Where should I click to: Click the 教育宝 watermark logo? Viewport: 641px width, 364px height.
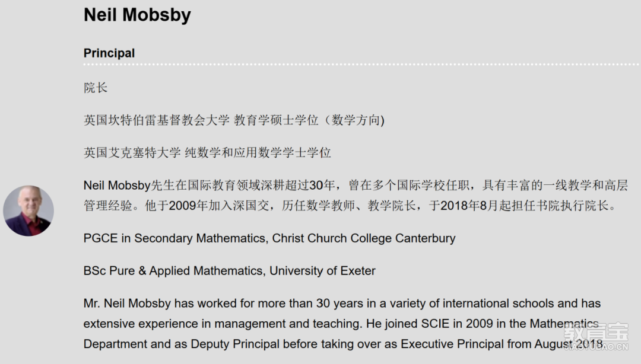click(596, 332)
